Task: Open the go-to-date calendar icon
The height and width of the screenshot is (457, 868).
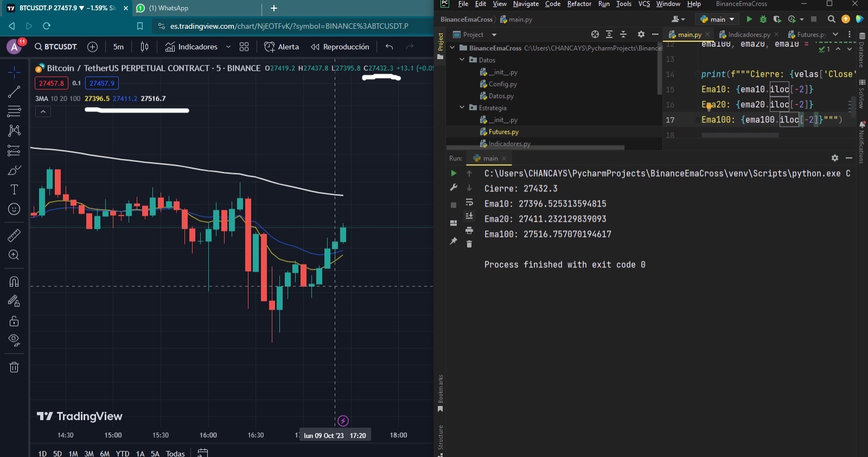Action: pyautogui.click(x=202, y=453)
